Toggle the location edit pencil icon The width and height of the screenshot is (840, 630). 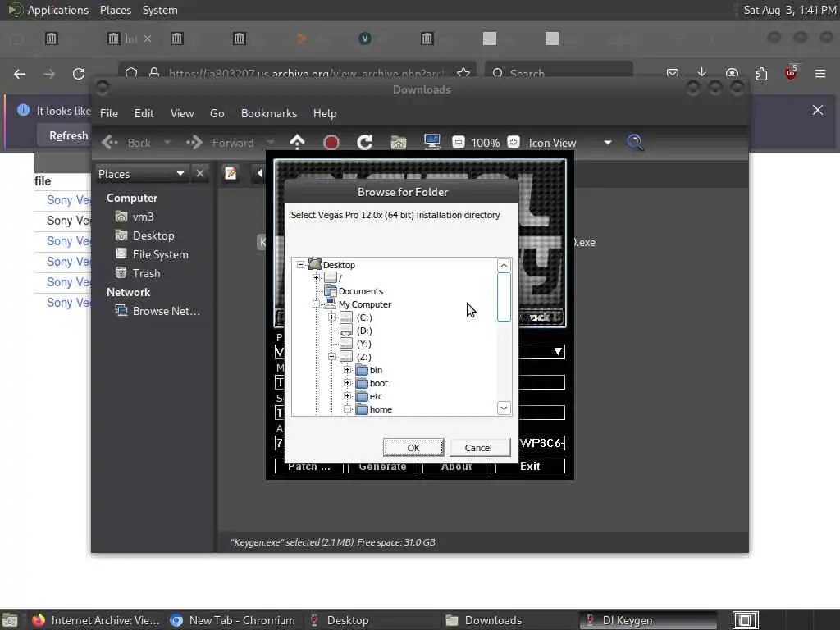231,173
